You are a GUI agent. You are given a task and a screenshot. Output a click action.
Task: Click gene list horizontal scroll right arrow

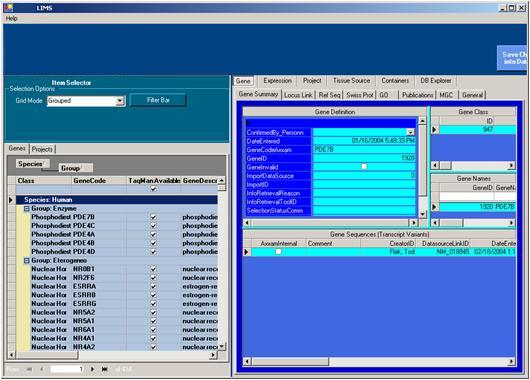(x=213, y=355)
